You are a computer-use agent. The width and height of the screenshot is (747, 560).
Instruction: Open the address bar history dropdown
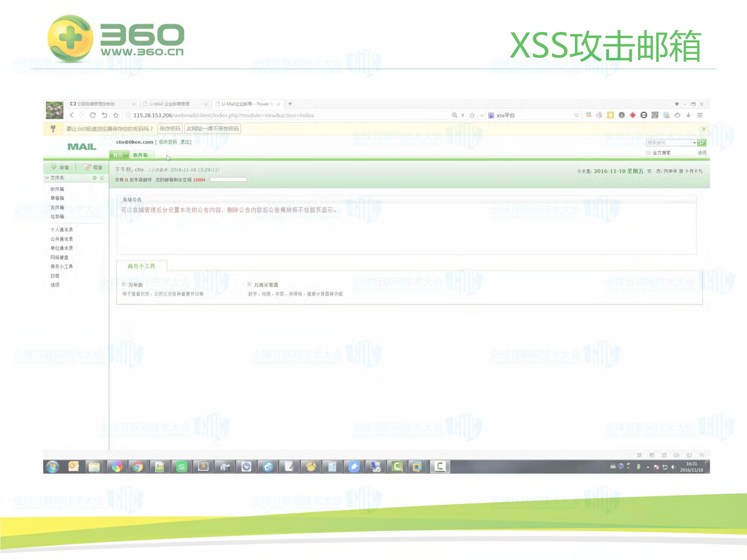point(482,115)
